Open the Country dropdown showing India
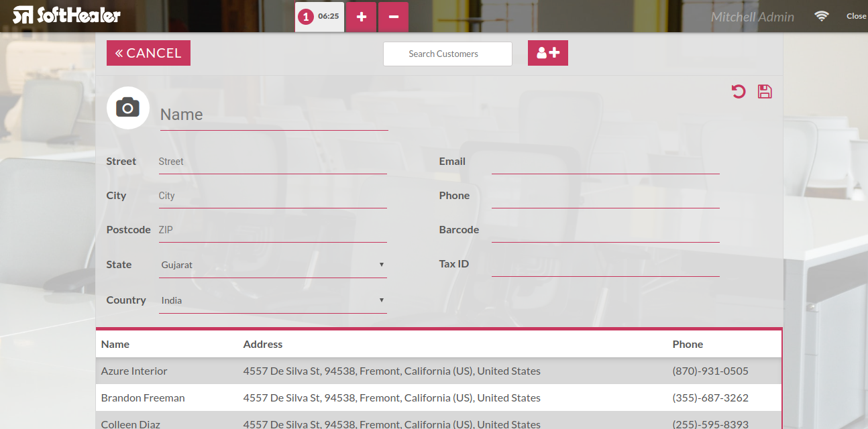 [x=273, y=300]
